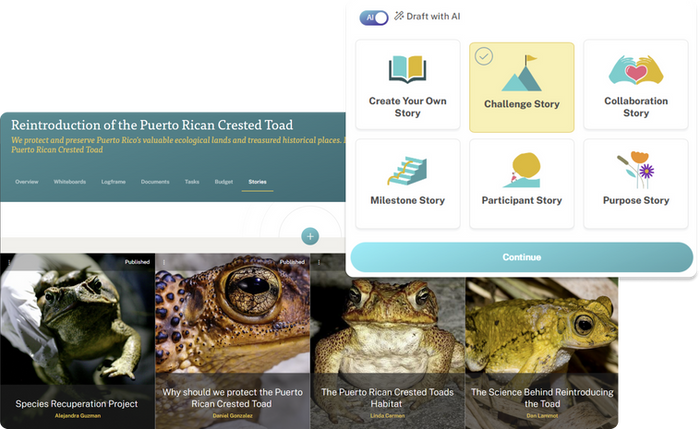Open the Overview tab
Image resolution: width=700 pixels, height=429 pixels.
pyautogui.click(x=27, y=182)
